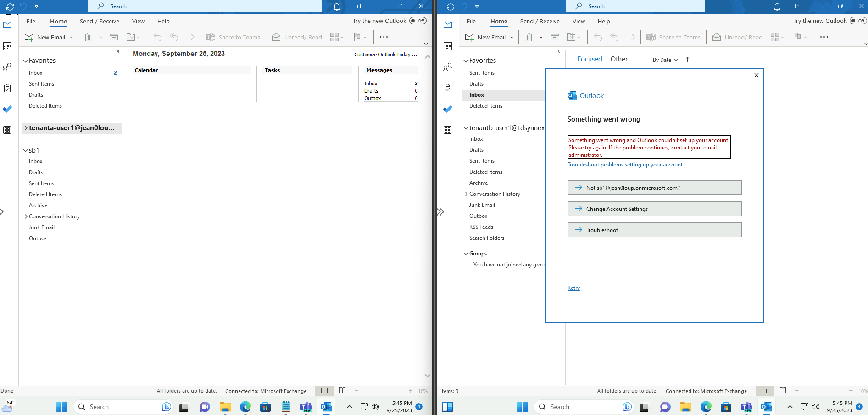This screenshot has height=415, width=868.
Task: Expand Conversation History under sb1
Action: [26, 216]
